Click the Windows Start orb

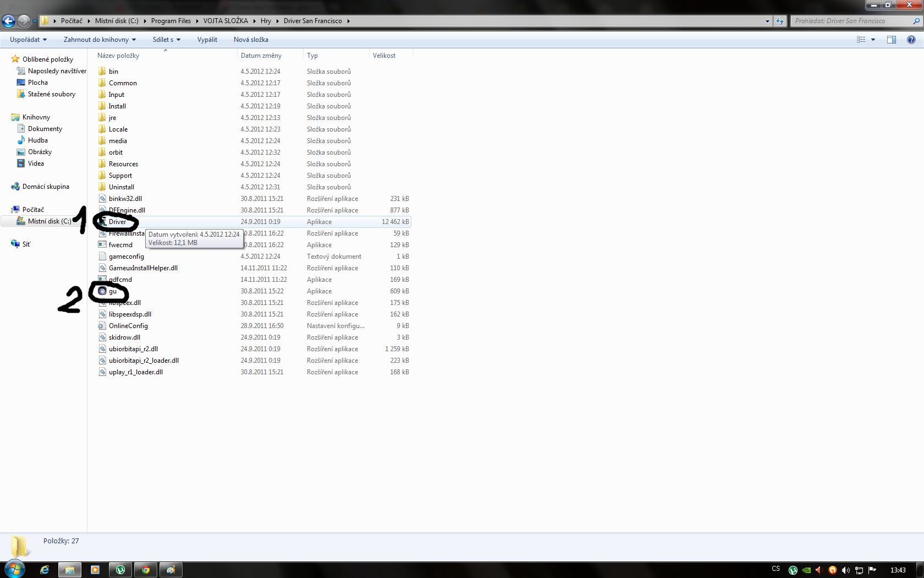[x=15, y=569]
